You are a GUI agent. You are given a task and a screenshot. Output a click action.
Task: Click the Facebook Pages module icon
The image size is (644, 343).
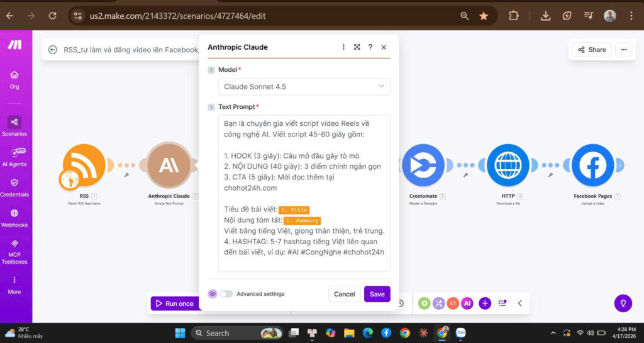592,166
